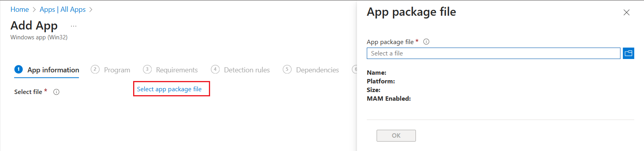Click the Size: label
The width and height of the screenshot is (644, 151).
(x=373, y=90)
